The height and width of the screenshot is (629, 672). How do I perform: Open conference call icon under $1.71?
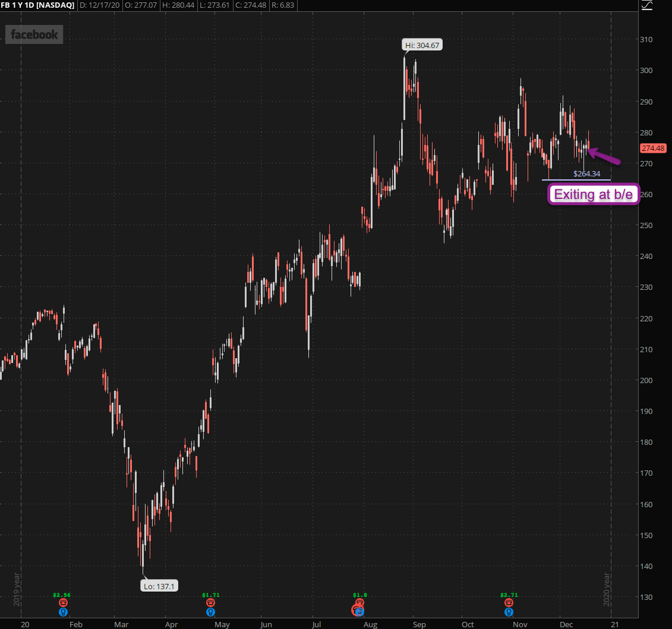[x=210, y=603]
